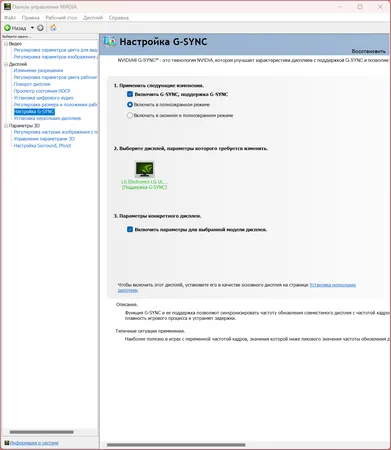The image size is (391, 450).
Task: Close the NVIDIA Control Panel window
Action: tap(380, 7)
